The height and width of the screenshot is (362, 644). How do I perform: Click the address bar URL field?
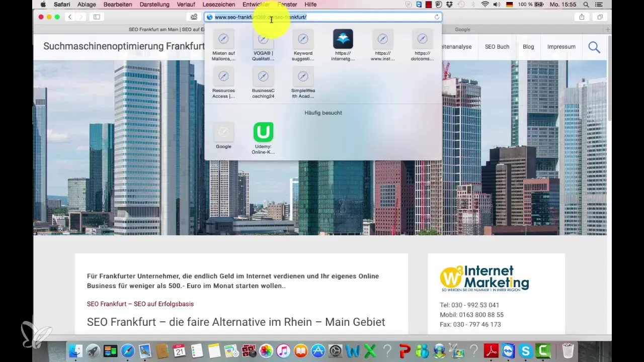pyautogui.click(x=322, y=17)
